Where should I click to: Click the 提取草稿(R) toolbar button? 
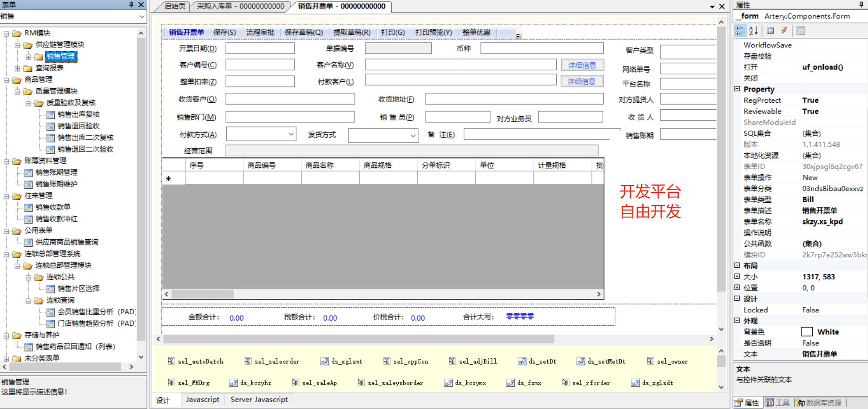(352, 32)
